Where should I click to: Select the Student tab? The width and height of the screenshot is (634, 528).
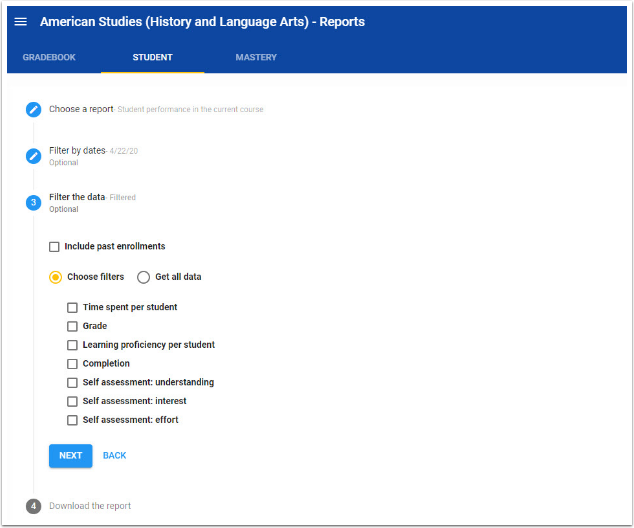click(x=152, y=58)
